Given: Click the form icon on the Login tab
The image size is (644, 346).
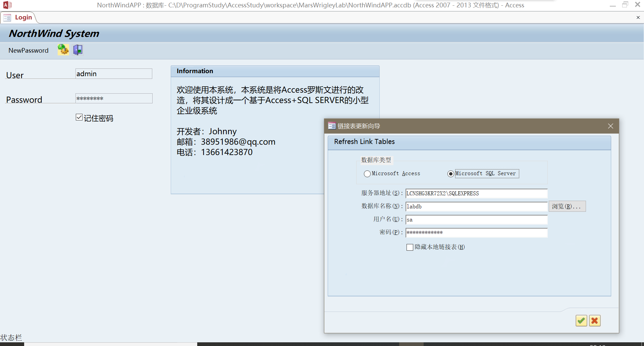Looking at the screenshot, I should tap(7, 17).
